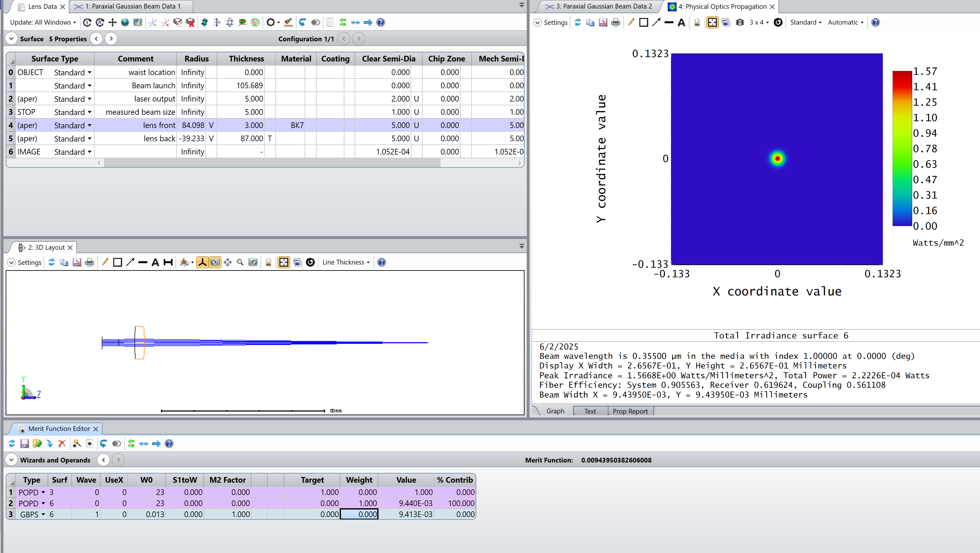The width and height of the screenshot is (980, 553).
Task: Click the save disk icon in Merit Function Editor
Action: [24, 444]
